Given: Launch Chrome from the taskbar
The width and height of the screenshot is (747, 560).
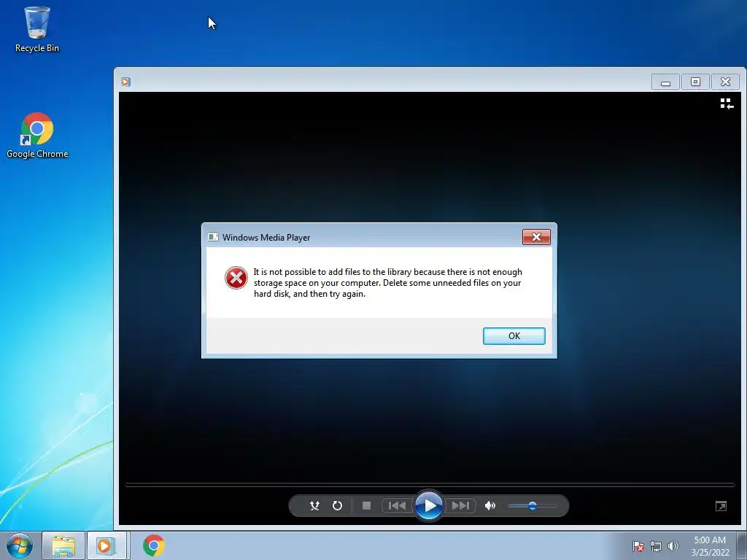Looking at the screenshot, I should (154, 545).
